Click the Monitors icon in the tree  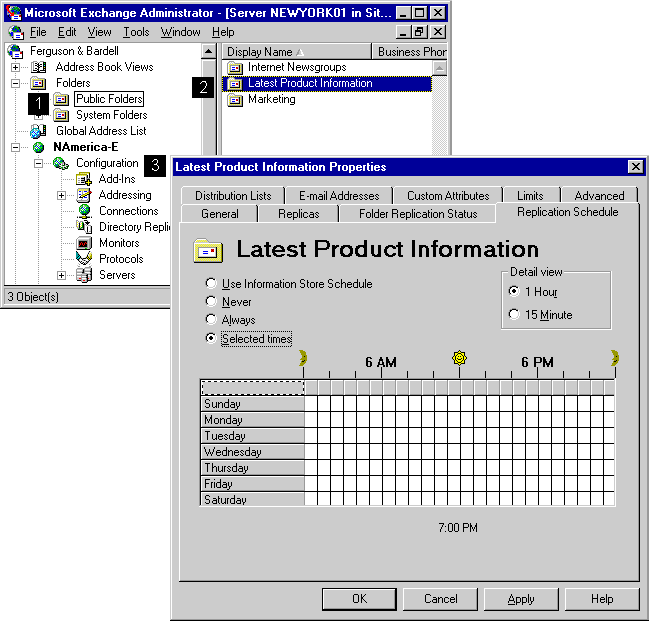coord(84,243)
